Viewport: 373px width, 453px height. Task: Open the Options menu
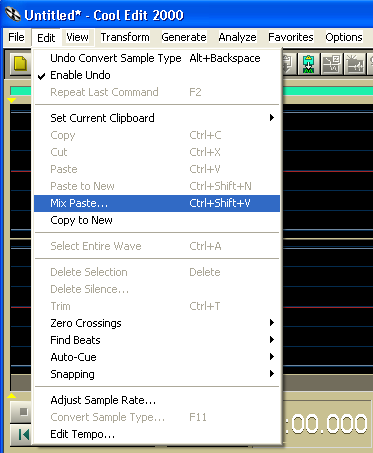(344, 37)
